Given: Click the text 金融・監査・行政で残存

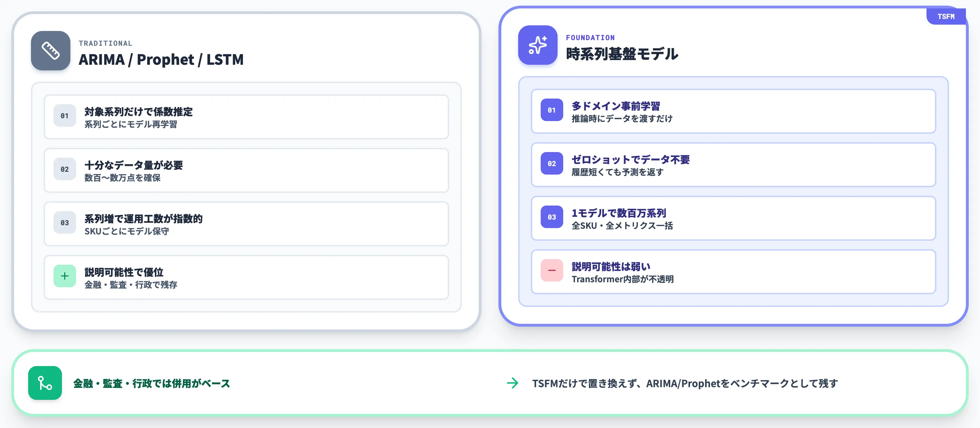Looking at the screenshot, I should (131, 285).
